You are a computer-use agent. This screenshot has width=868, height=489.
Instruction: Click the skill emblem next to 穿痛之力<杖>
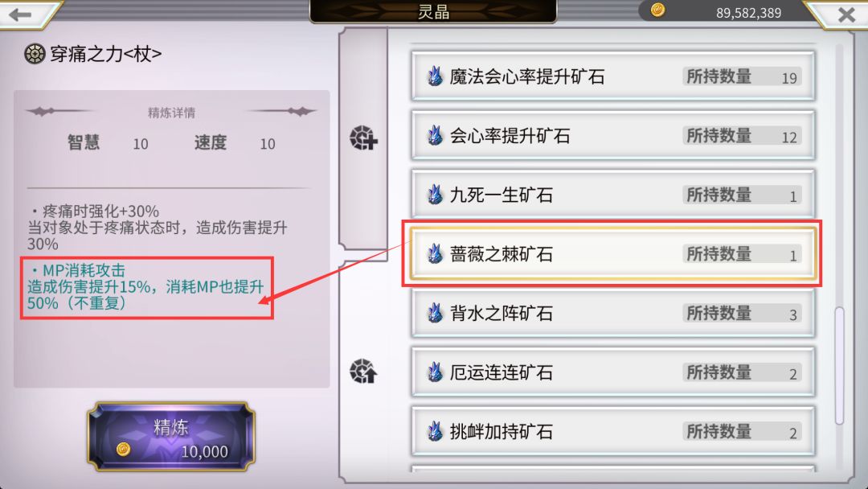click(35, 54)
